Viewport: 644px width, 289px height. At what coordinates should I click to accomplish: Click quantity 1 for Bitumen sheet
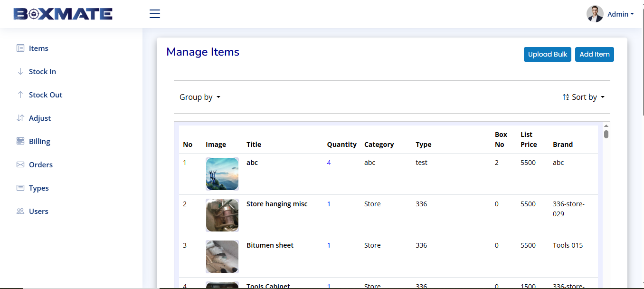(329, 245)
